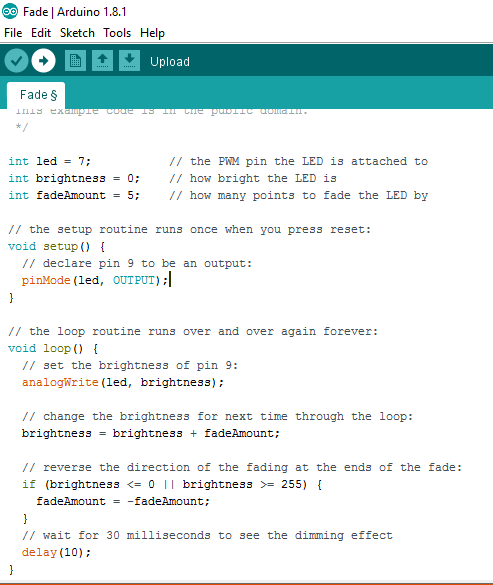This screenshot has height=585, width=493.
Task: Click the Verify checkmark button
Action: click(16, 60)
